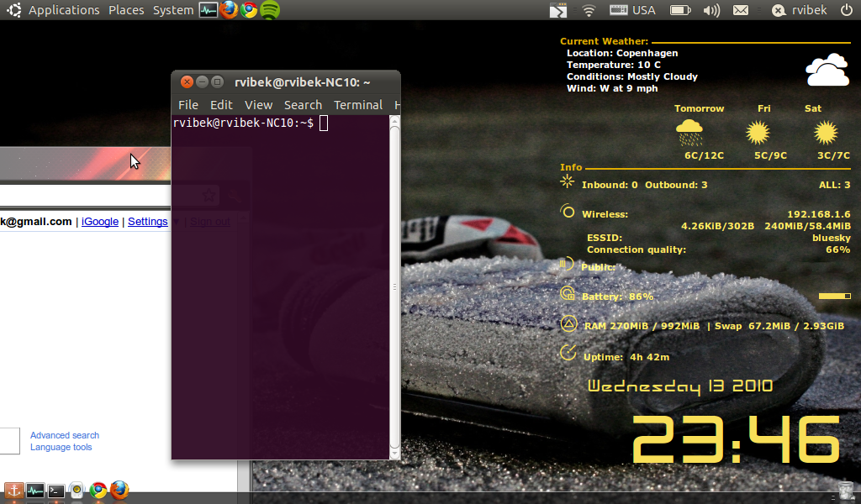The image size is (861, 504).
Task: Launch Chrome from the top panel
Action: (x=249, y=10)
